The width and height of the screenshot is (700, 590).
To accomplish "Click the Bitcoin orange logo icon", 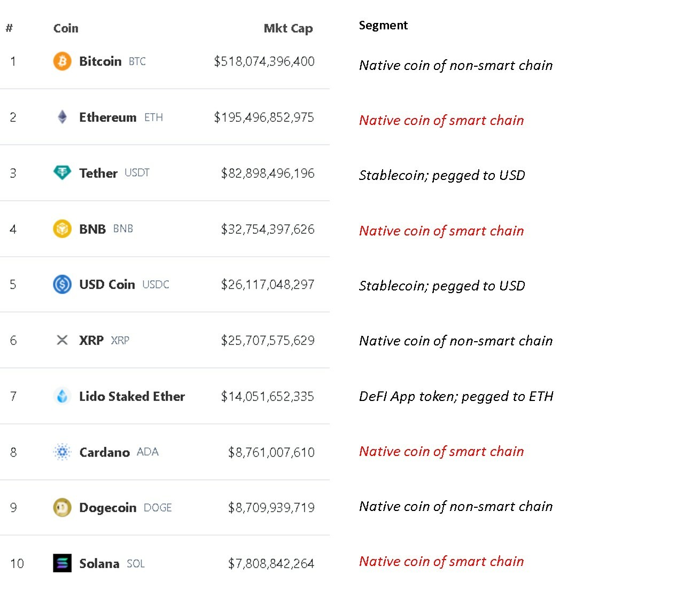I will pos(62,61).
